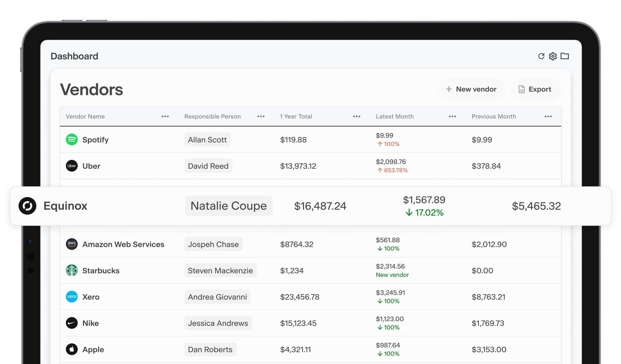This screenshot has height=364, width=621.
Task: Select the Allan Scott person tag
Action: pos(207,140)
